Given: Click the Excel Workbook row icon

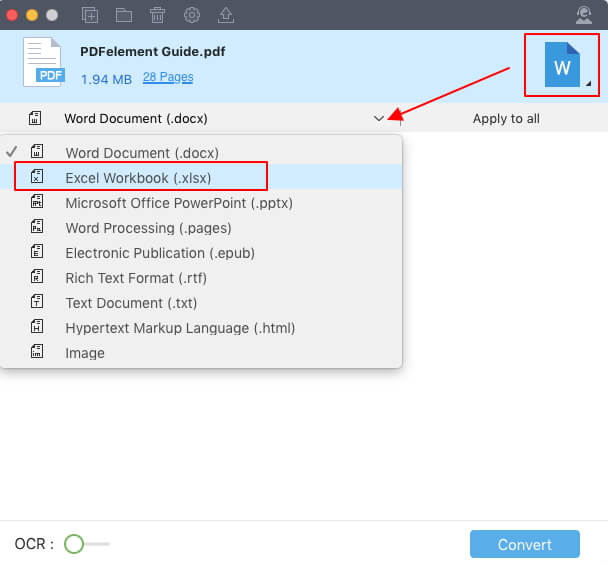Looking at the screenshot, I should pyautogui.click(x=37, y=176).
